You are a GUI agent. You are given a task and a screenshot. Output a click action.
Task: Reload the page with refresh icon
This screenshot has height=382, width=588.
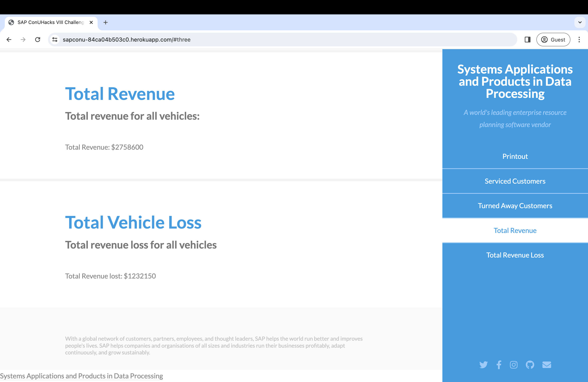coord(38,40)
